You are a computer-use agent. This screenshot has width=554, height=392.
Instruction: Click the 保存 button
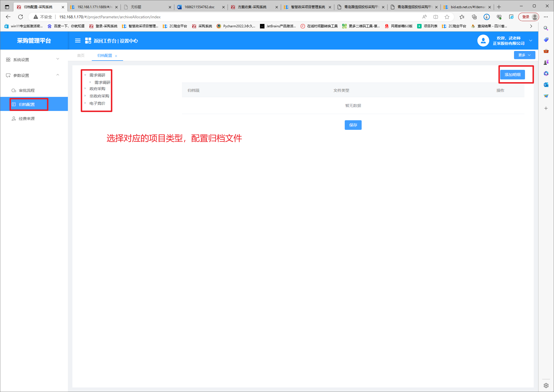[353, 125]
